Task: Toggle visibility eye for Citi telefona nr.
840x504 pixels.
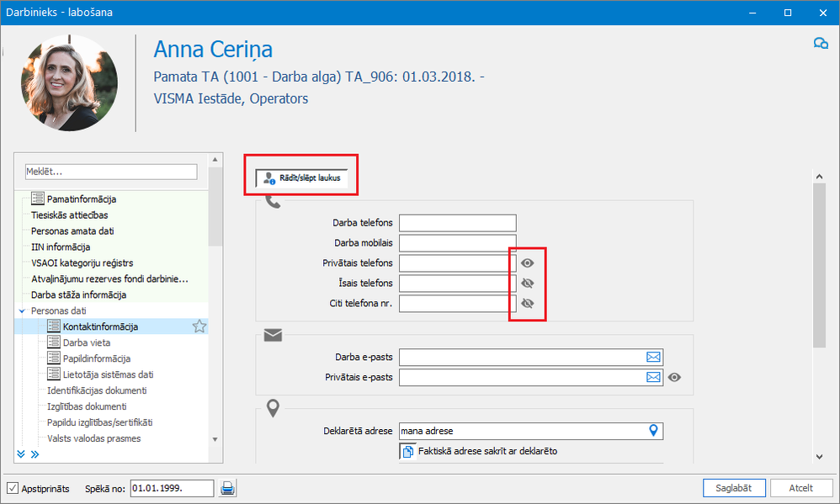Action: 528,304
